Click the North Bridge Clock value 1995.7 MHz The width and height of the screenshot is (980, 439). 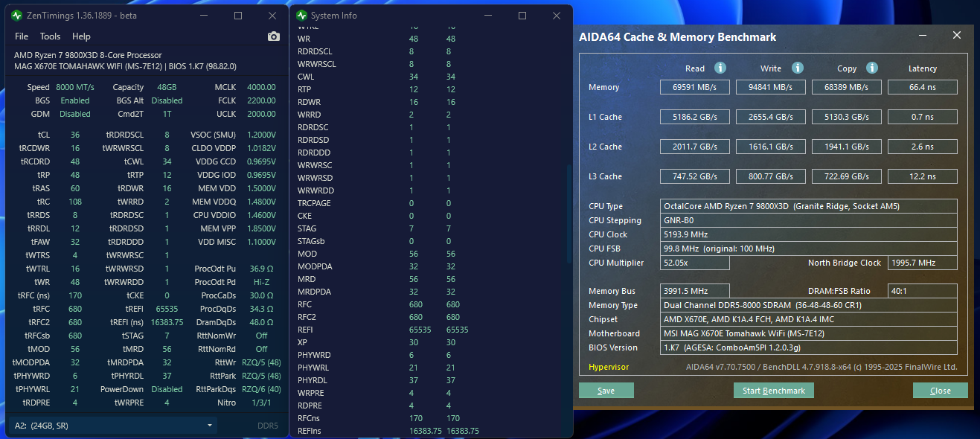click(923, 263)
